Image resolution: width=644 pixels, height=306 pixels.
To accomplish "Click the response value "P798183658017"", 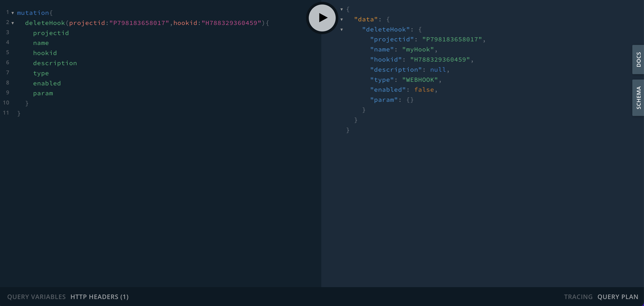I will tap(452, 39).
